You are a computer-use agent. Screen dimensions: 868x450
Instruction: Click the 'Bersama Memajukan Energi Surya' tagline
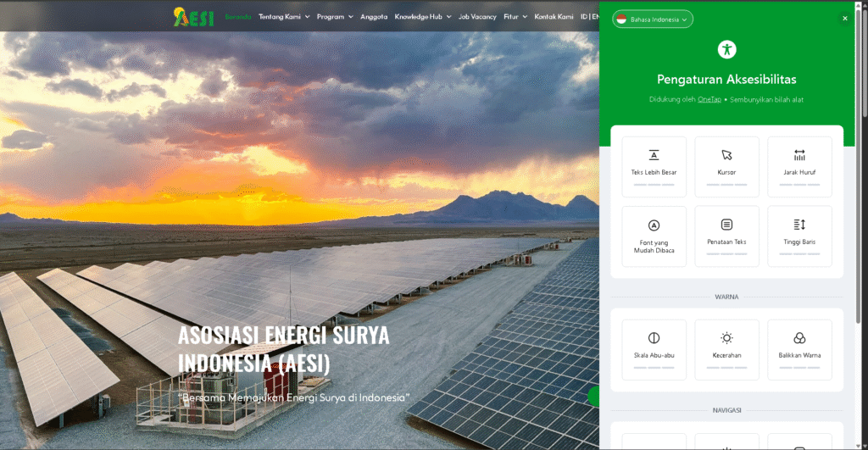point(294,397)
